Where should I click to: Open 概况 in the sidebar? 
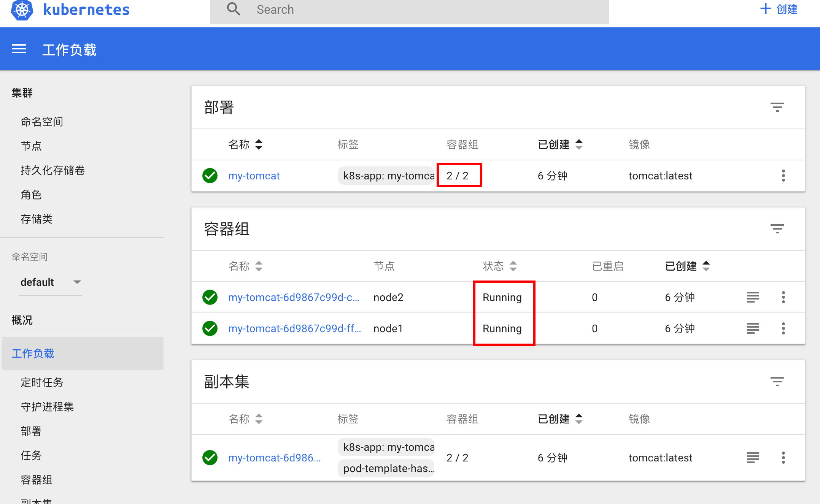coord(22,320)
